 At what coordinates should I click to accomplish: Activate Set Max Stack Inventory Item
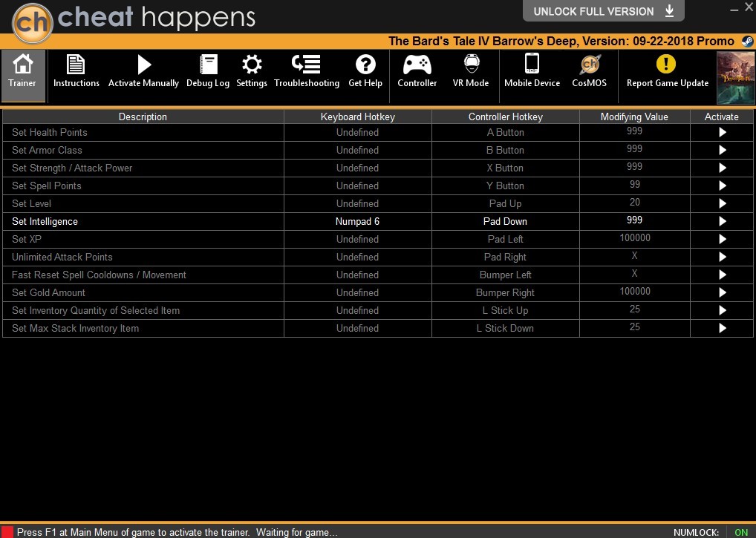pyautogui.click(x=722, y=329)
